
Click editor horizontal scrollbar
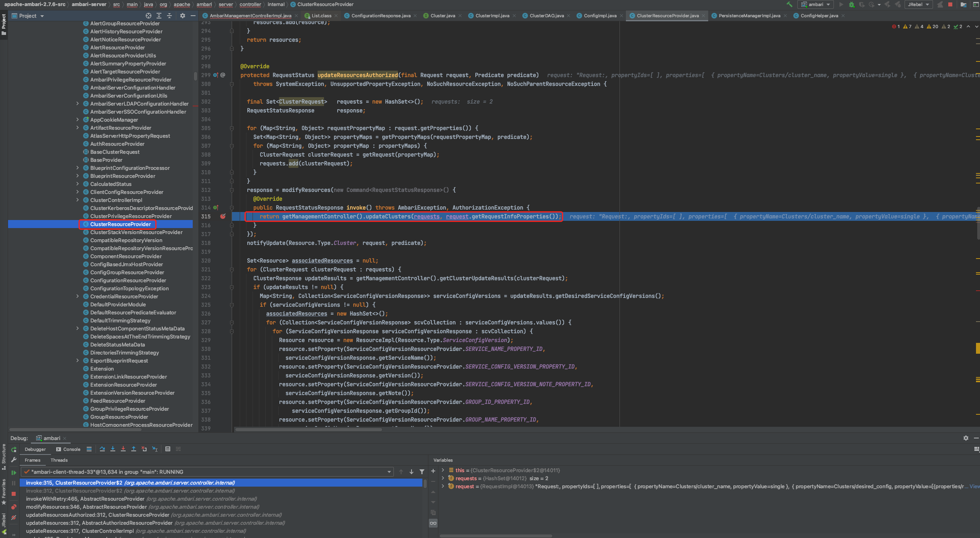[x=308, y=429]
